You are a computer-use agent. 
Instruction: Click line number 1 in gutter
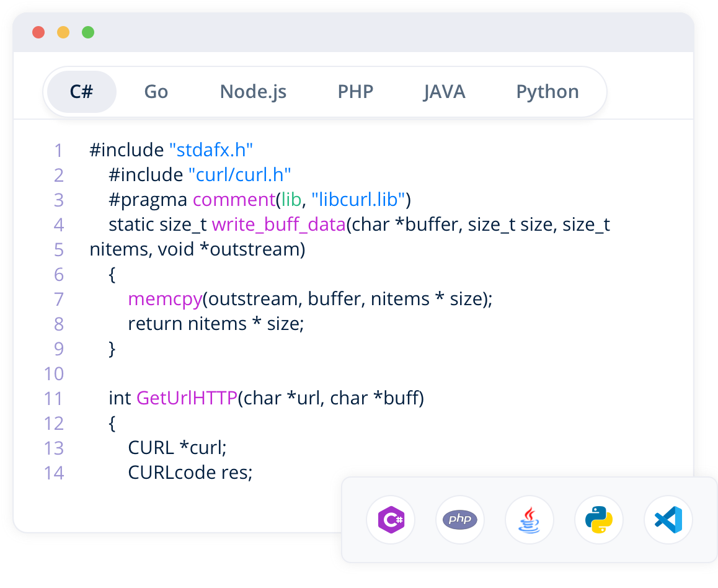pyautogui.click(x=58, y=151)
